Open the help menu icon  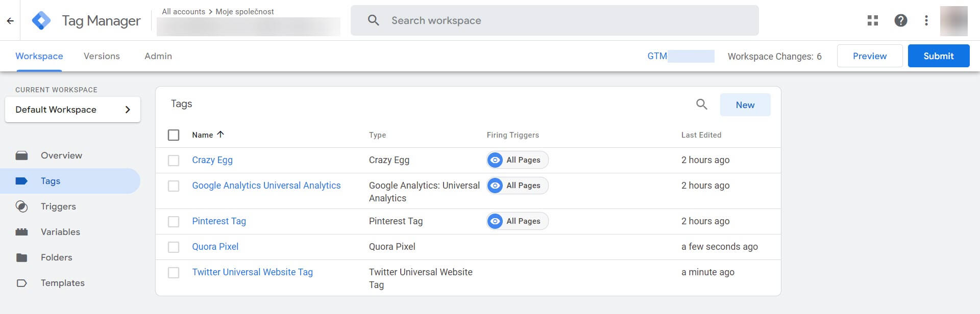click(901, 20)
